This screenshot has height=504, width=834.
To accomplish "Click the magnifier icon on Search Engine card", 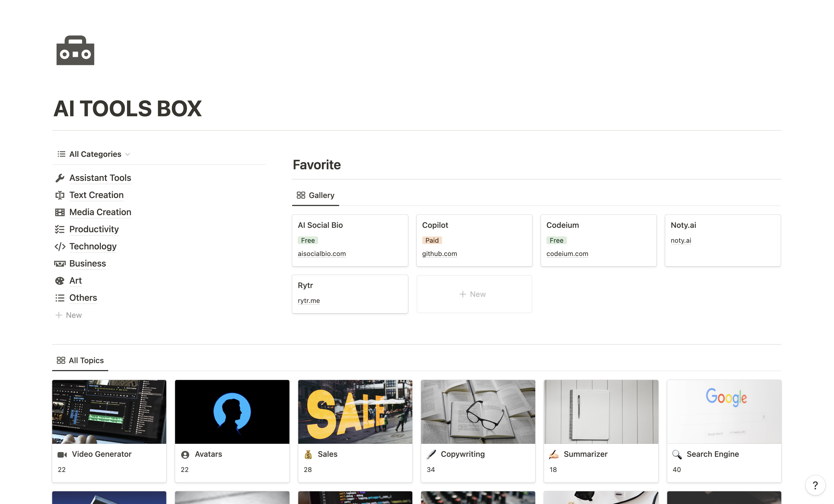I will point(677,455).
